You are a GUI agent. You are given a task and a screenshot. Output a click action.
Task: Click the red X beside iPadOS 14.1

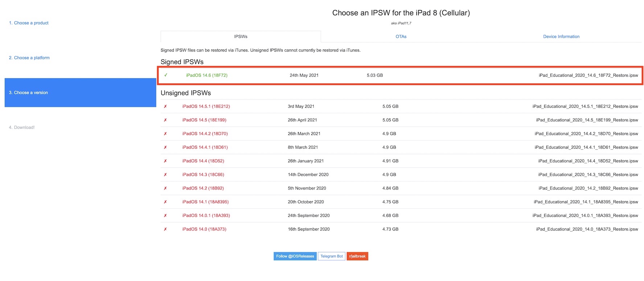(165, 202)
